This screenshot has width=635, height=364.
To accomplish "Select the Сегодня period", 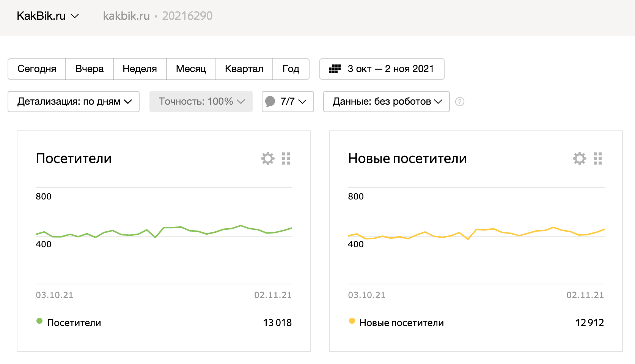I will pyautogui.click(x=37, y=69).
